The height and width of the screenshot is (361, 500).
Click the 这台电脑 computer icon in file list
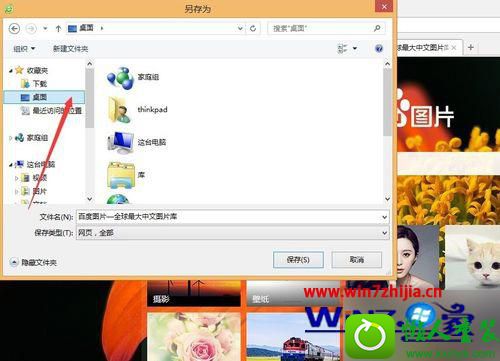(120, 143)
